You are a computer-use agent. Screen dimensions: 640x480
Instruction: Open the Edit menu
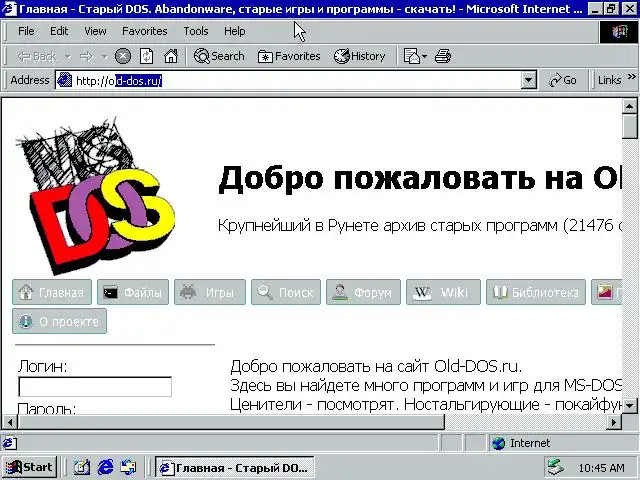tap(59, 31)
